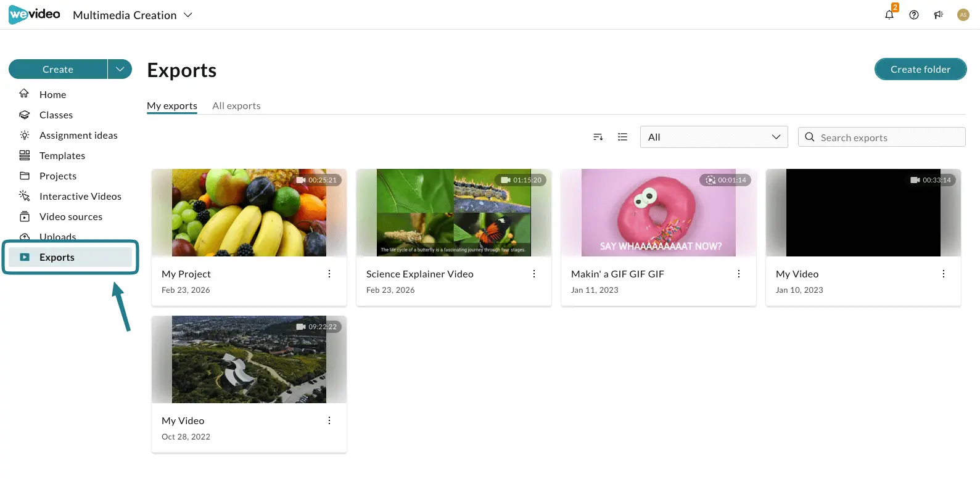Expand the Create button dropdown arrow
980x479 pixels.
[120, 69]
